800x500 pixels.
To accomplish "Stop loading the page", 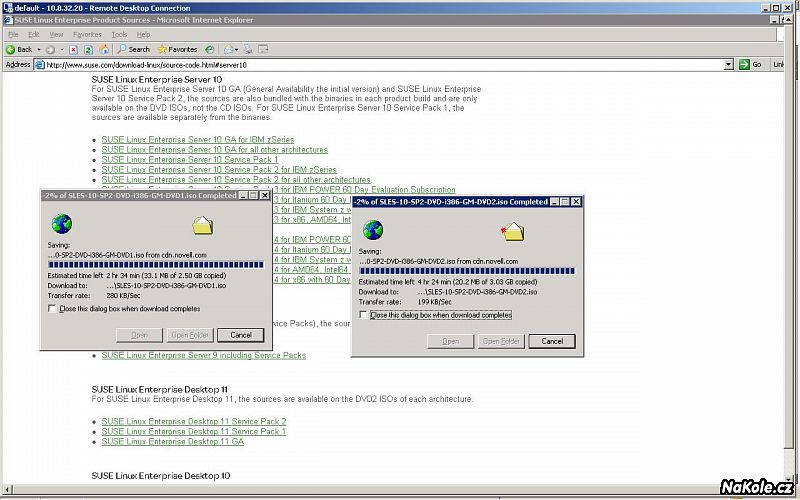I will click(73, 49).
